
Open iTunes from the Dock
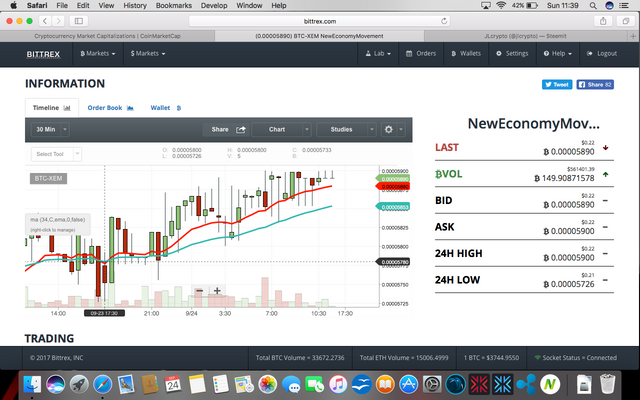338,384
